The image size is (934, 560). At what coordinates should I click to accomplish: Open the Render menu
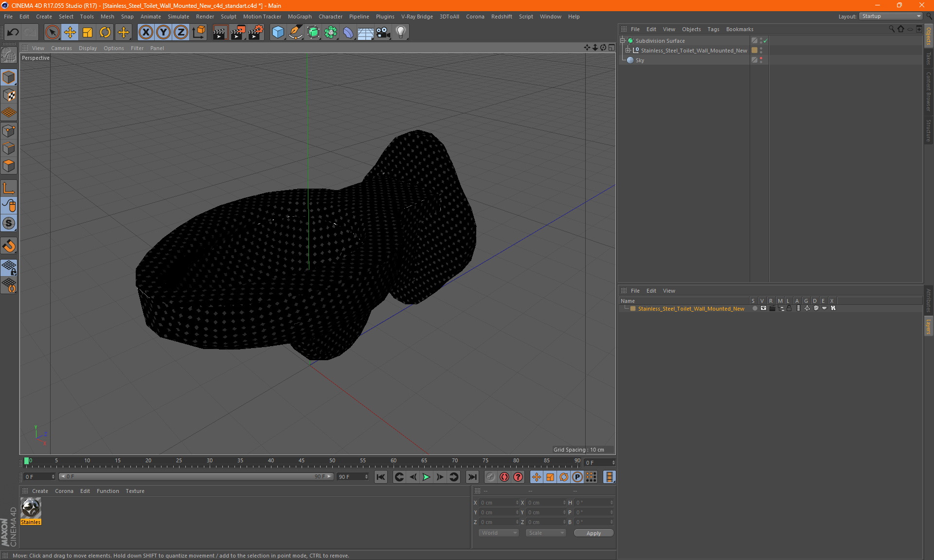pyautogui.click(x=205, y=17)
